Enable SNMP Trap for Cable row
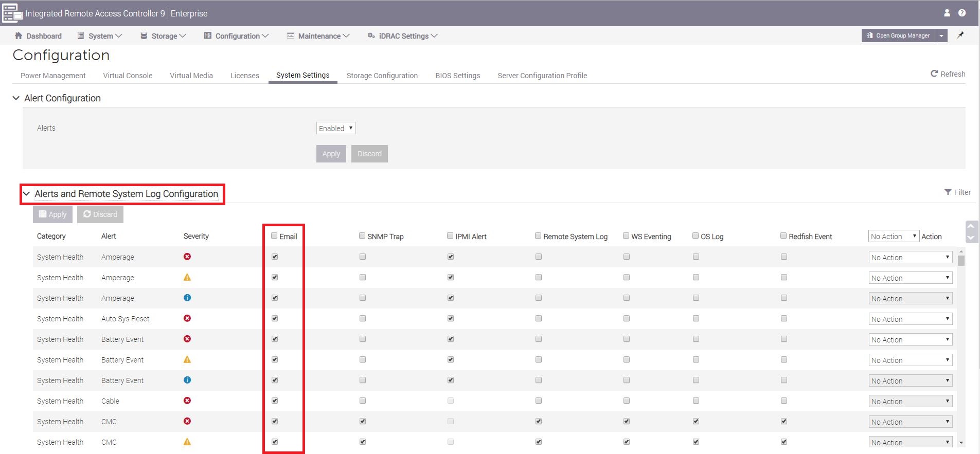This screenshot has height=454, width=980. [363, 401]
